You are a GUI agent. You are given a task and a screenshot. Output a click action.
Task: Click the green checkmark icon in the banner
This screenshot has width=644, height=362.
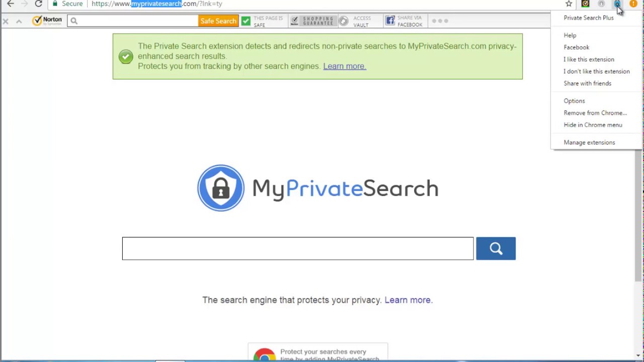pyautogui.click(x=126, y=56)
